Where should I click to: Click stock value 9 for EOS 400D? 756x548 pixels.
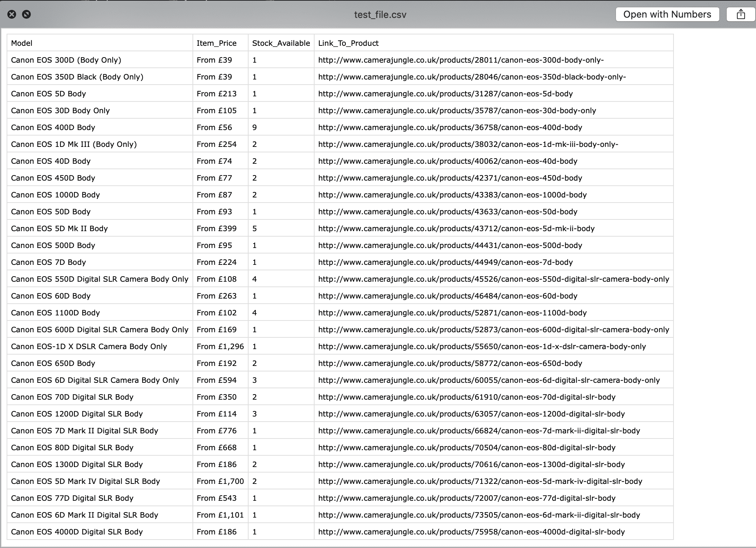pyautogui.click(x=254, y=127)
